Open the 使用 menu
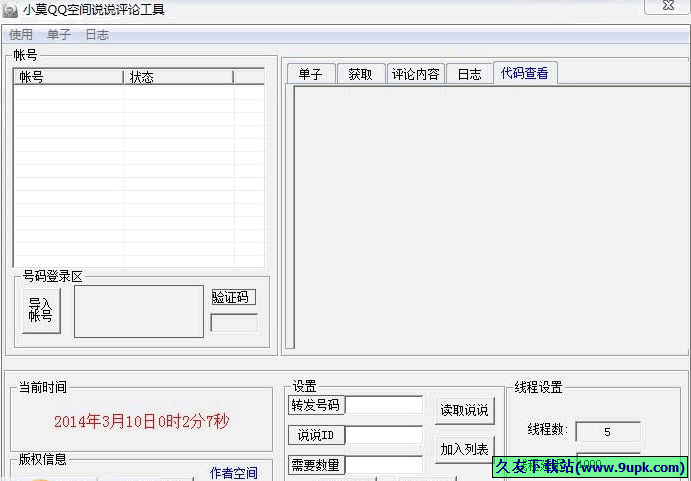Image resolution: width=691 pixels, height=481 pixels. tap(21, 35)
